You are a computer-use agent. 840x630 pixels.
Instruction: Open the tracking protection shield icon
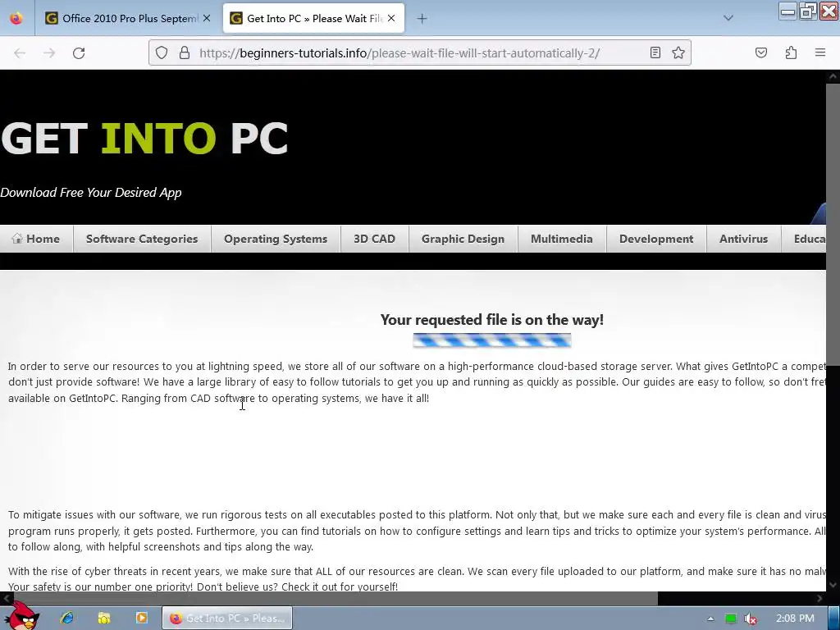click(x=162, y=52)
